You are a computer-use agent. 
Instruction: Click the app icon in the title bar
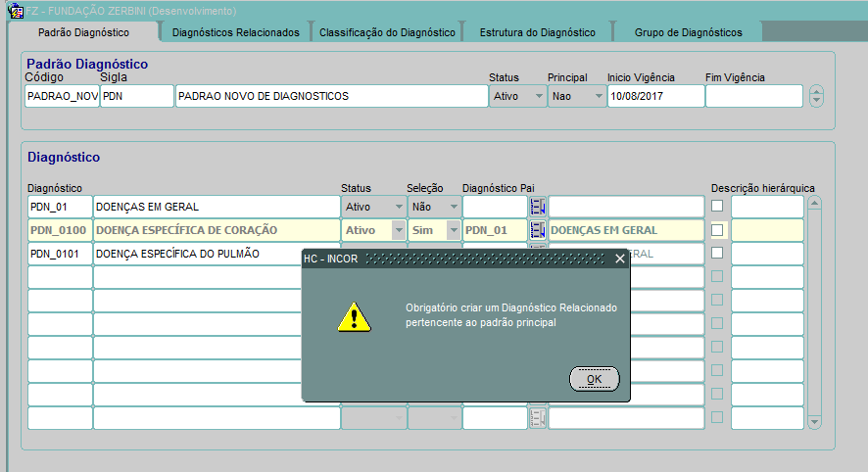pyautogui.click(x=16, y=11)
